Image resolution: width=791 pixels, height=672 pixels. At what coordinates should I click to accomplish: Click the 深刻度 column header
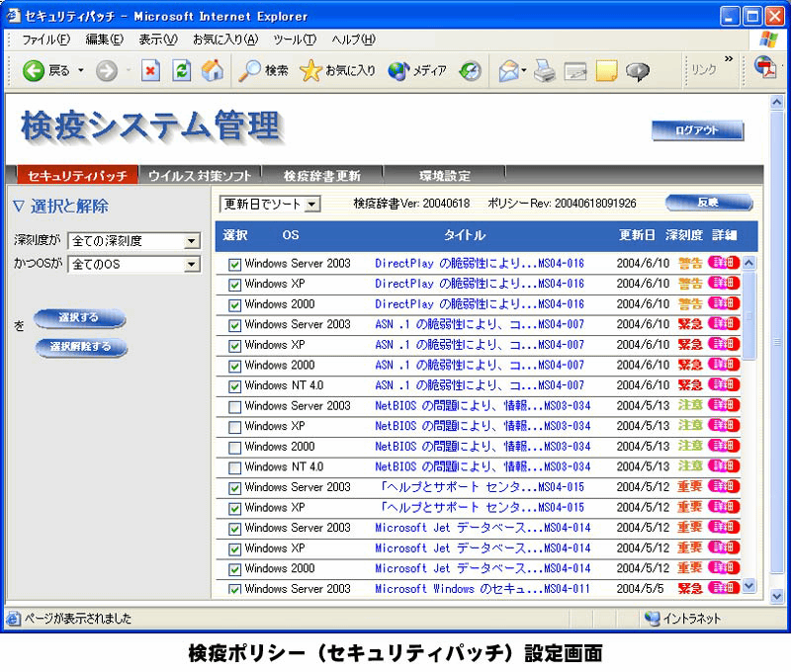[683, 235]
